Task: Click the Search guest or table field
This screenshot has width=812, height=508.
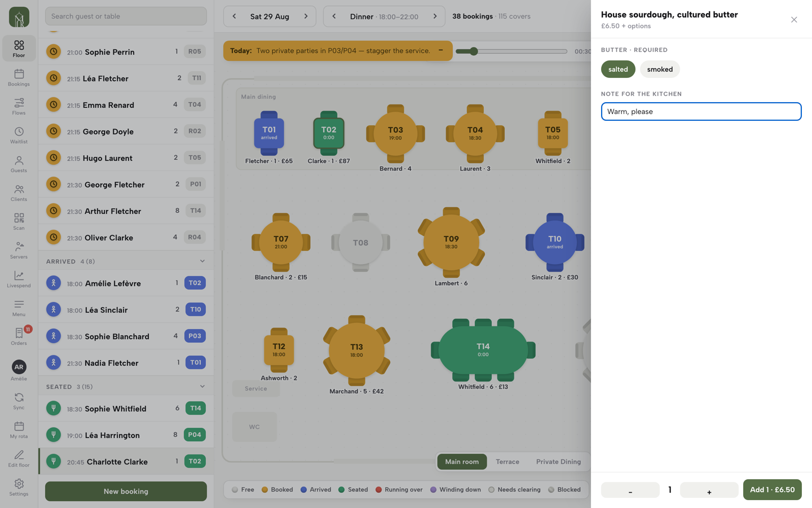Action: pyautogui.click(x=126, y=16)
